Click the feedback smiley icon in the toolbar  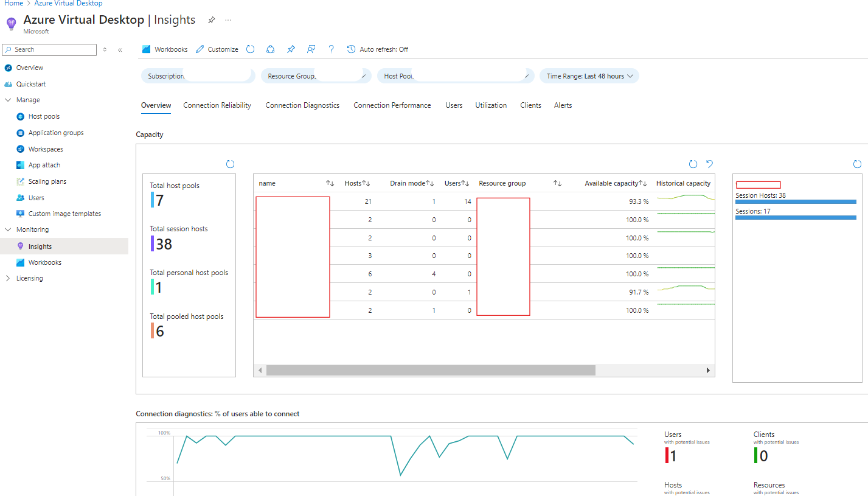[x=311, y=49]
